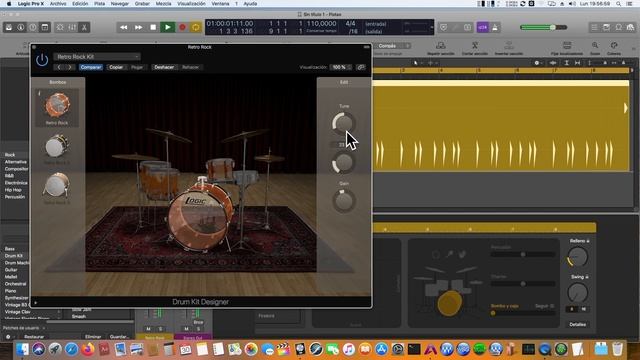Open the Inspector info button
Screen dimensions: 640x360
21,27
